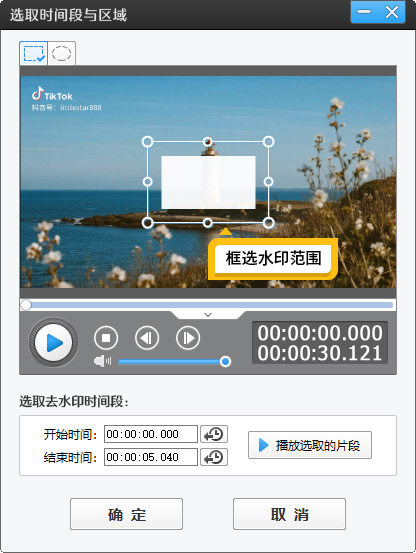The width and height of the screenshot is (416, 553).
Task: Click the volume slider handle
Action: pyautogui.click(x=225, y=361)
